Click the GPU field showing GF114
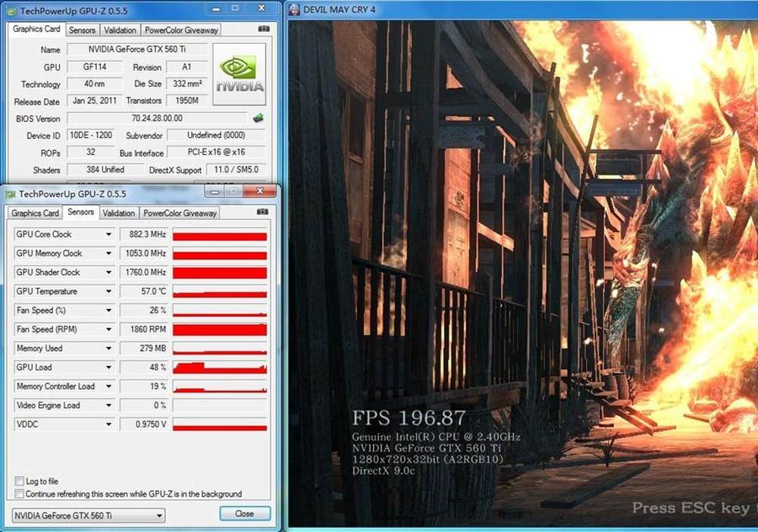The image size is (758, 532). tap(95, 67)
